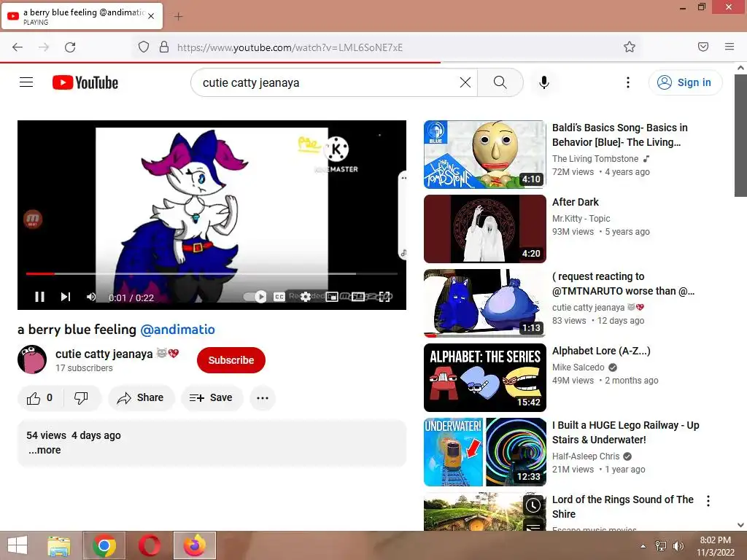Toggle the autoplay switch in player
Image resolution: width=747 pixels, height=560 pixels.
click(255, 297)
